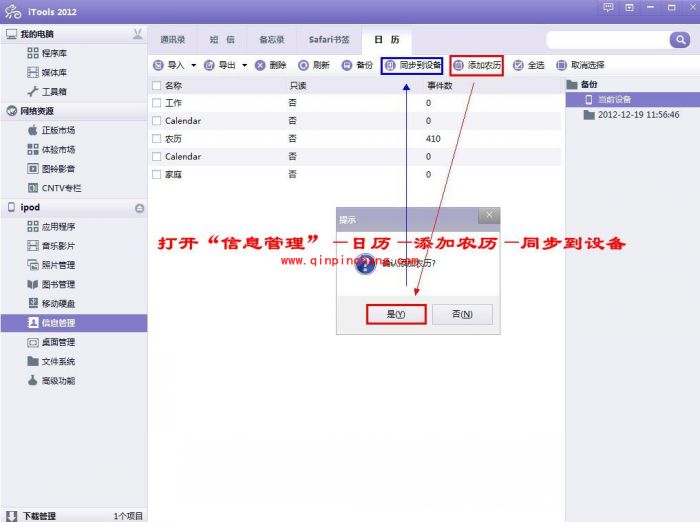Open the 导入 dropdown arrow
This screenshot has height=522, width=700.
click(x=194, y=65)
